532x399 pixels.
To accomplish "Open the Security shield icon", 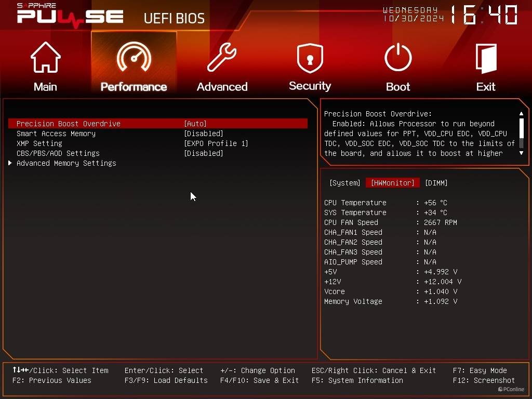I will 310,58.
